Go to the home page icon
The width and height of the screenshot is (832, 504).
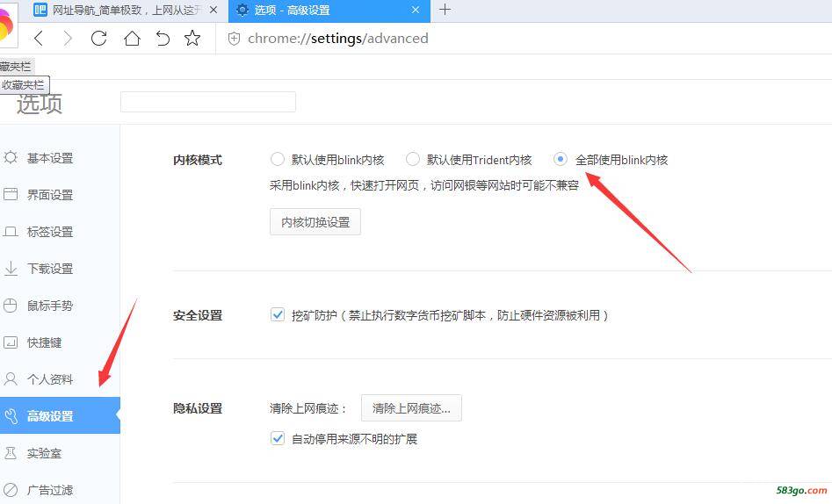(x=132, y=39)
